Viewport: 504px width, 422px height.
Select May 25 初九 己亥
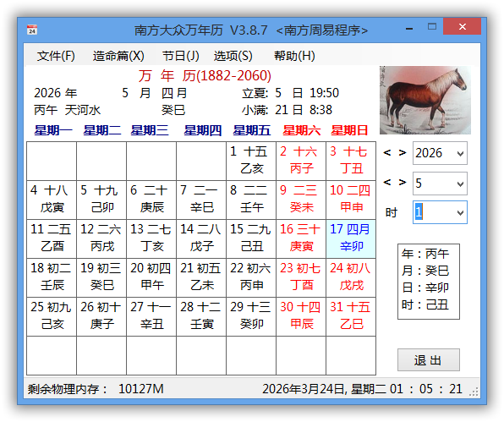[52, 316]
